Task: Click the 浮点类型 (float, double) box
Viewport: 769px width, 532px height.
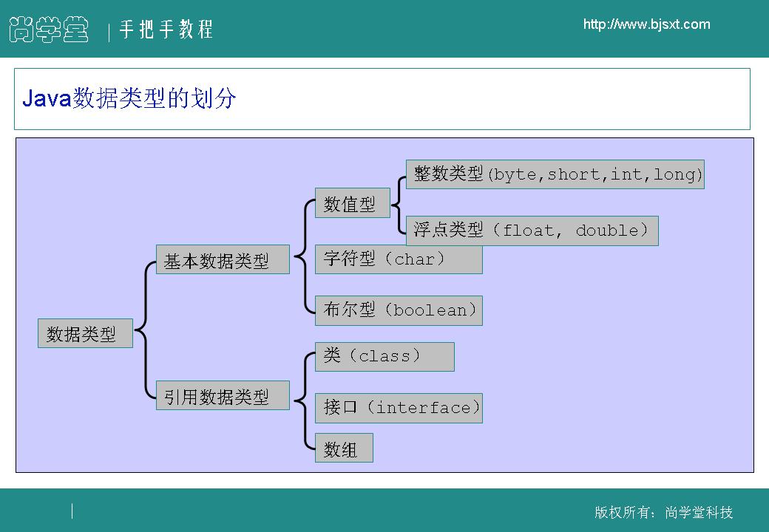Action: 532,231
